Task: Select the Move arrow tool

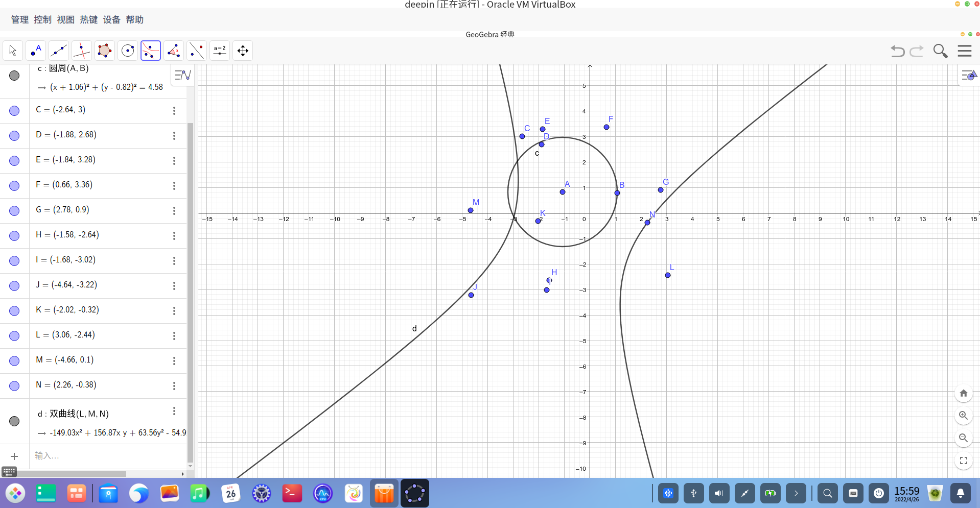Action: click(13, 51)
